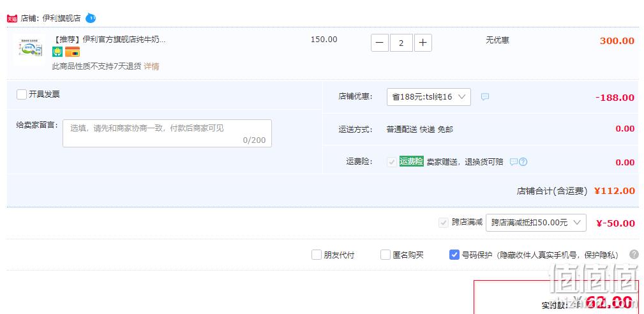Click the 卖家赠送，退换货可赔 text
644x314 pixels.
coord(465,161)
